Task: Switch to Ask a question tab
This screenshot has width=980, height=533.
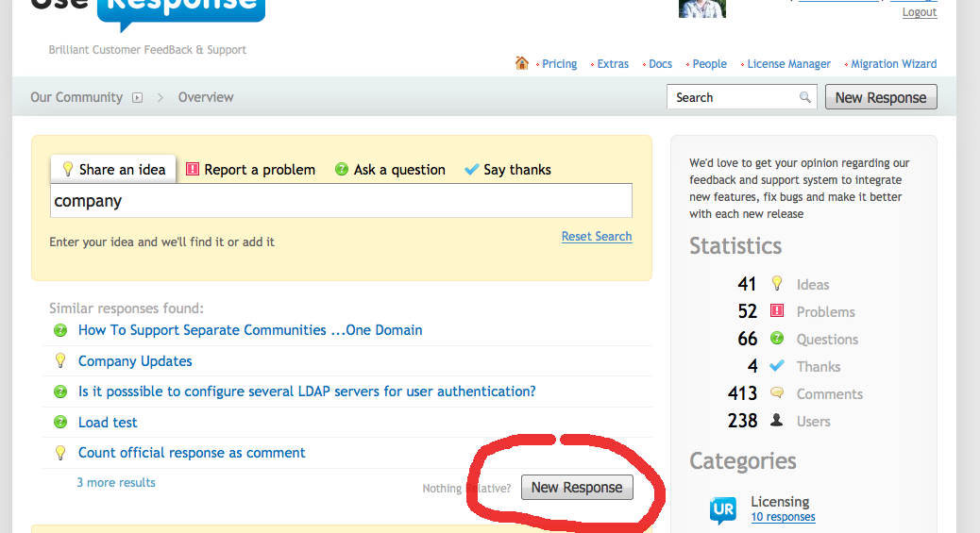Action: 390,170
